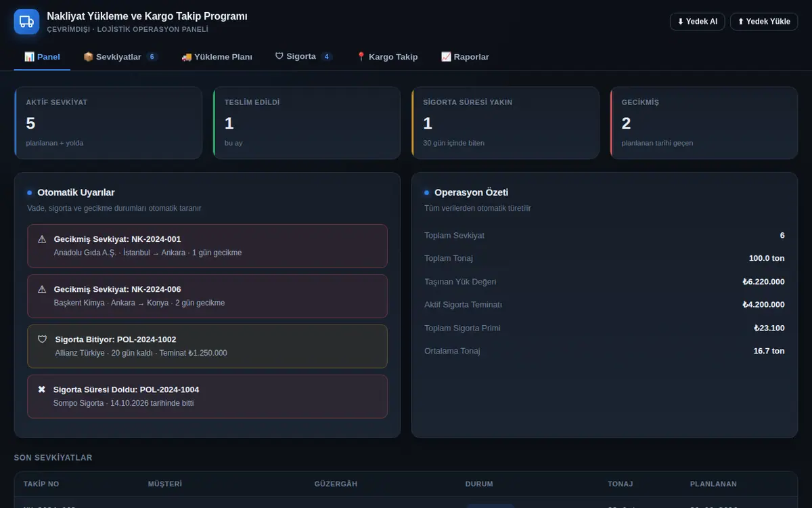Open alert 'Sigorta Bitiyor: POL-2024-1002'
Screen dimensions: 812x508
pos(207,346)
